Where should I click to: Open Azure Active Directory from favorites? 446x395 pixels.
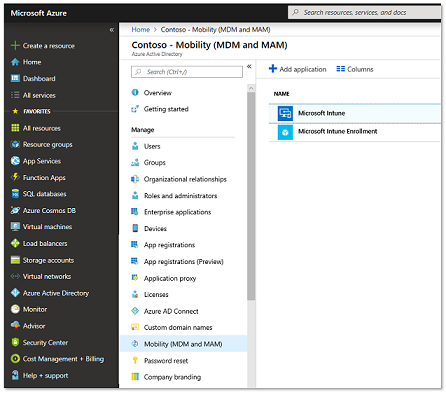coord(56,293)
